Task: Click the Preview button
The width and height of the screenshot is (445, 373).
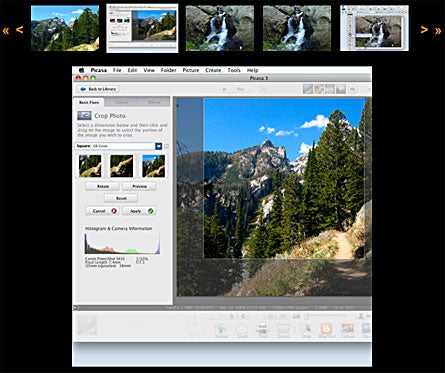Action: coord(139,186)
